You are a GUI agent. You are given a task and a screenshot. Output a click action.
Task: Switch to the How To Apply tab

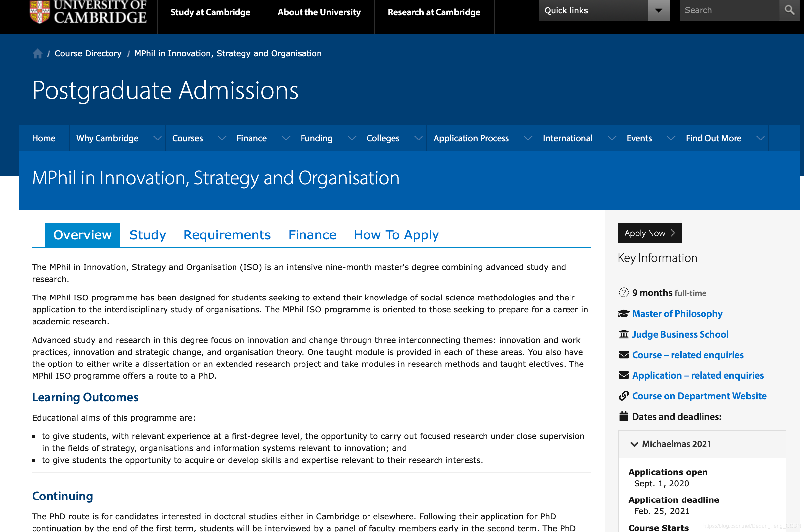click(x=396, y=235)
